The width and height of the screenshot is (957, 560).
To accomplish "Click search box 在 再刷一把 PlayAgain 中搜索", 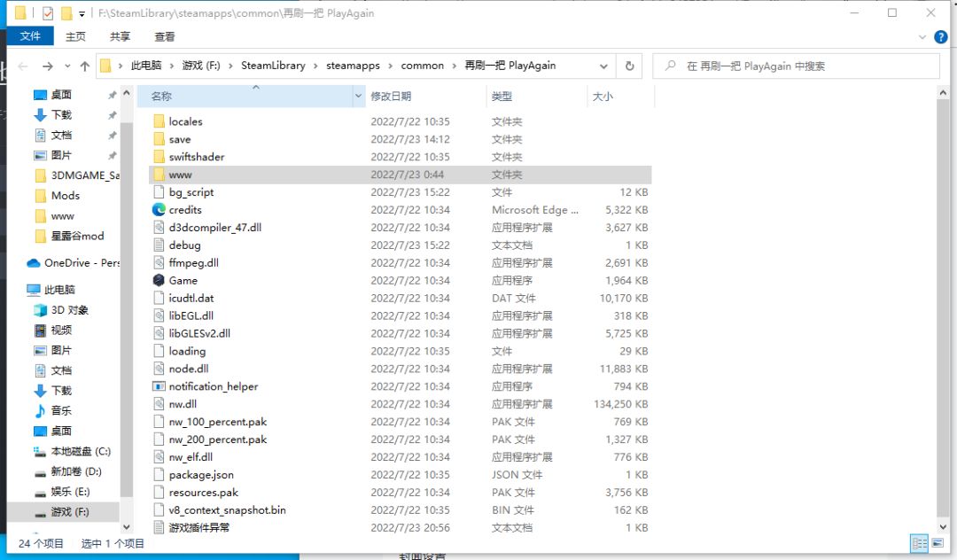I will [797, 66].
